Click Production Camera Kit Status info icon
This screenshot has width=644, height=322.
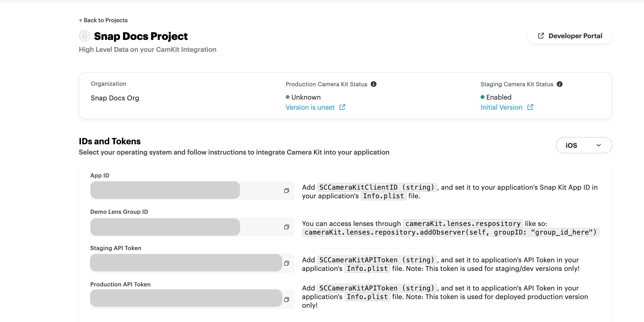[x=374, y=84]
